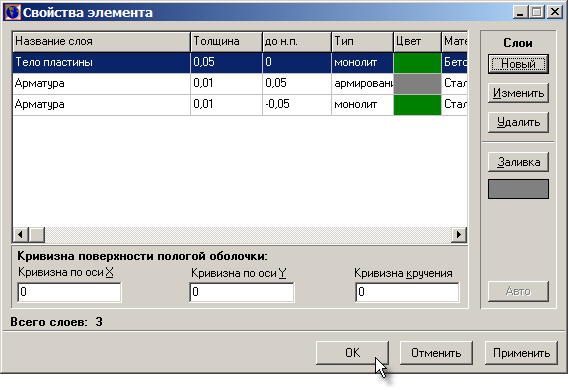568x390 pixels.
Task: Confirm with the OK button
Action: 352,353
